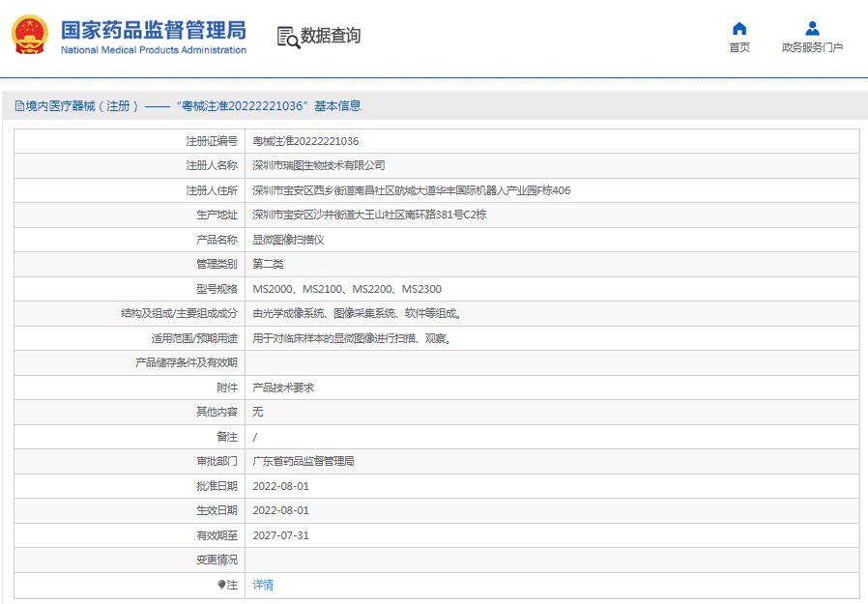Select 产品技术要求 attachment value
The image size is (868, 604).
pos(283,388)
